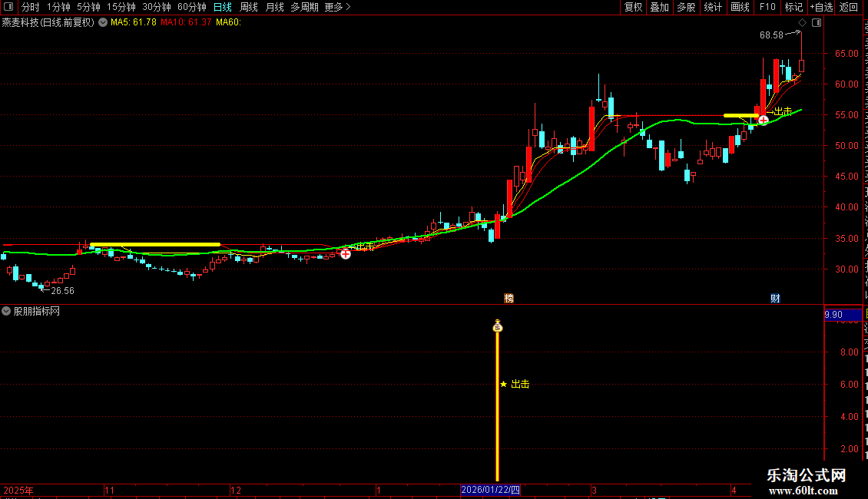
Task: Open F10 company information
Action: tap(767, 7)
